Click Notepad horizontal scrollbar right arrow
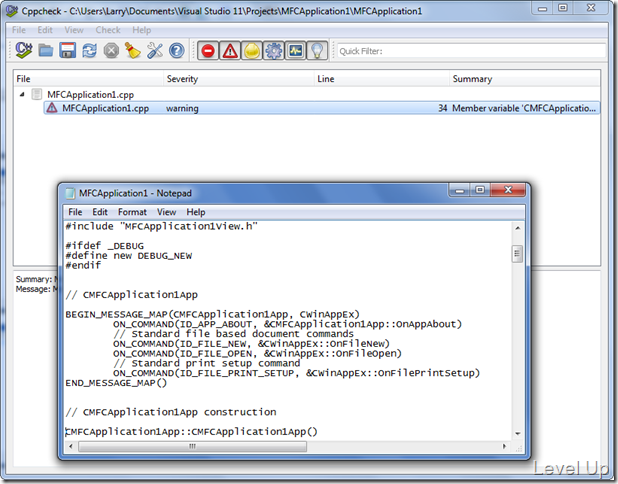This screenshot has height=484, width=618. (504, 447)
